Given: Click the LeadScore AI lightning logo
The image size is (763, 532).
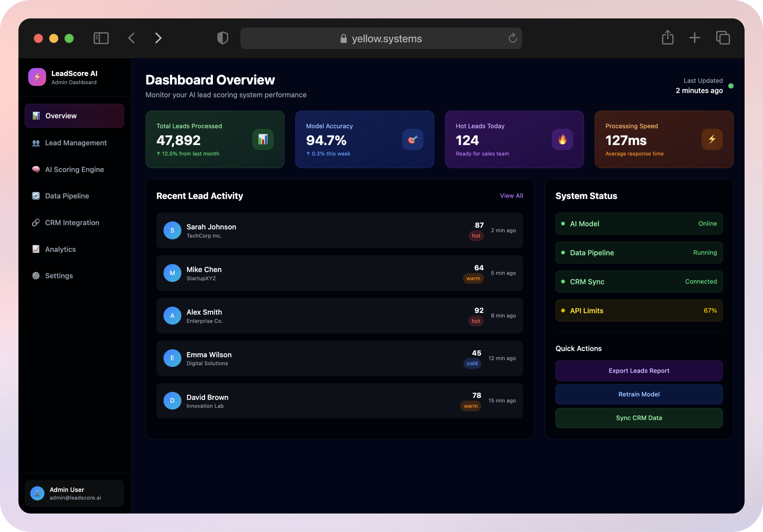Looking at the screenshot, I should tap(37, 77).
